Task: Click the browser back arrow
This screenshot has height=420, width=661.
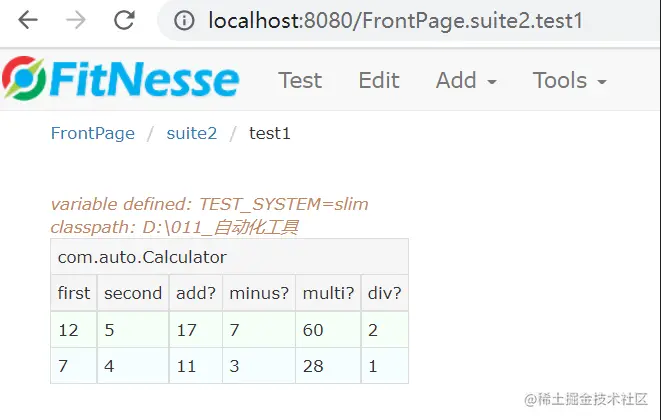Action: point(28,20)
